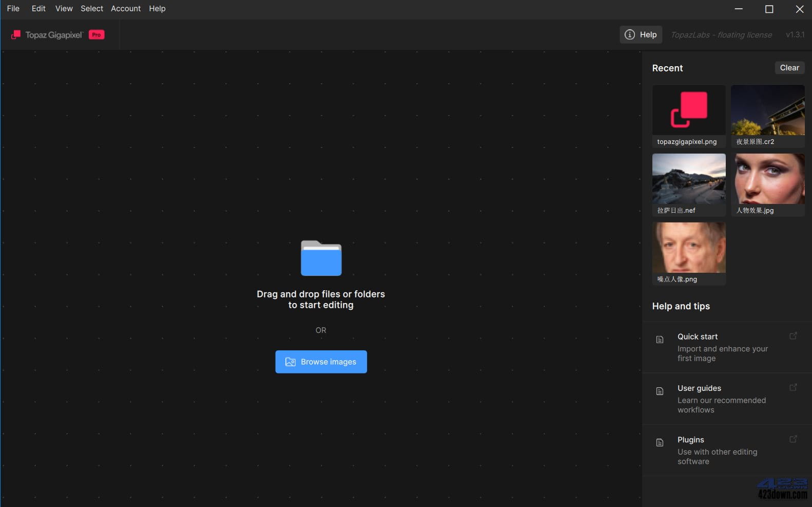Open recent file topazgigapixel.png thumbnail
The image size is (812, 507).
click(x=689, y=110)
